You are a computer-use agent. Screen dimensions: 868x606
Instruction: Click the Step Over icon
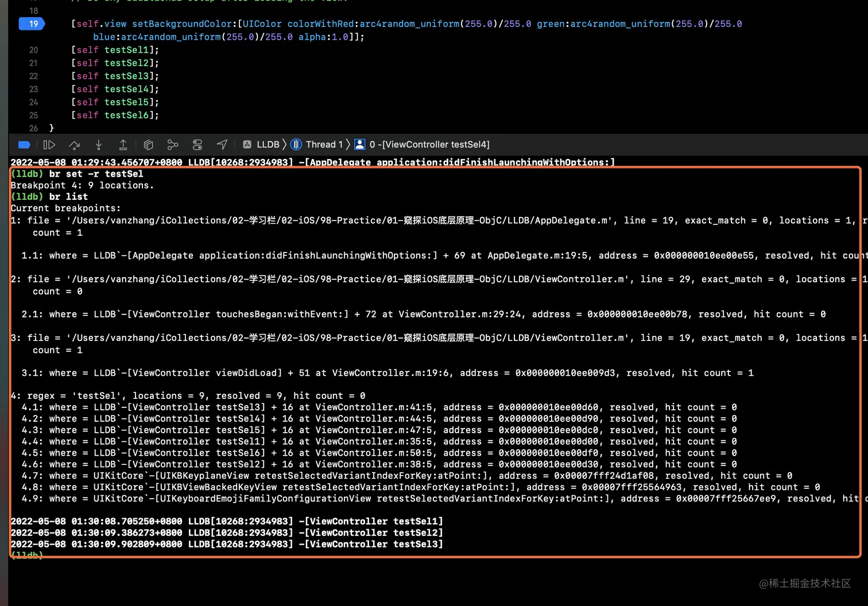pos(74,145)
